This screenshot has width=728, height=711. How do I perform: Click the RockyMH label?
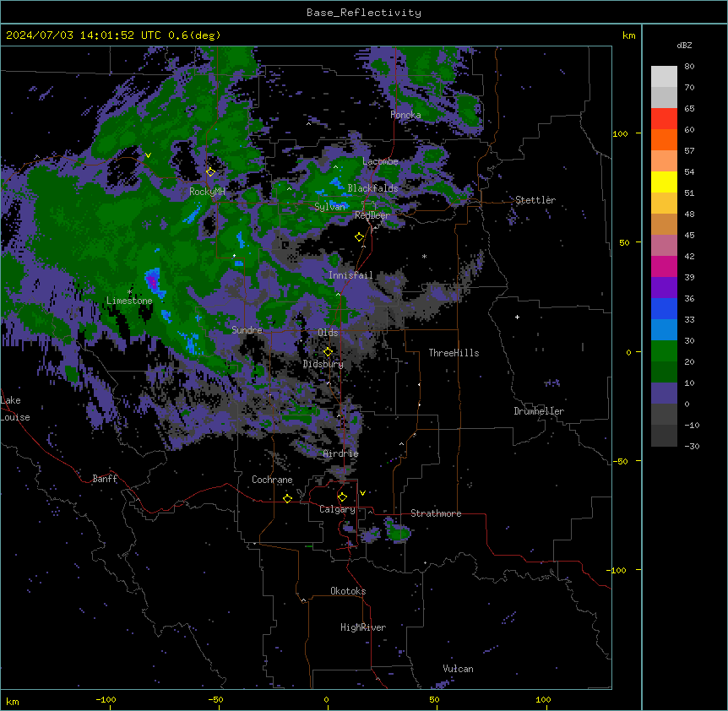click(207, 192)
